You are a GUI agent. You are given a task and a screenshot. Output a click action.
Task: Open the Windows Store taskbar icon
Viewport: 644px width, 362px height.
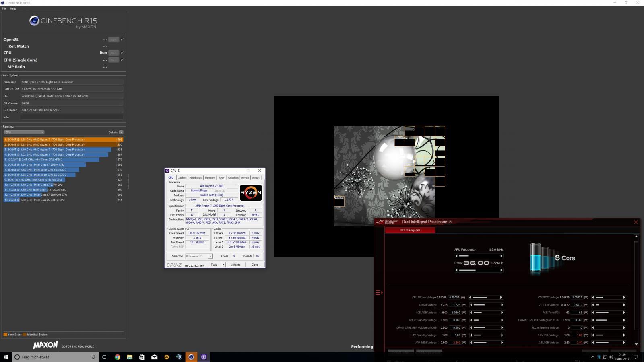tap(142, 357)
